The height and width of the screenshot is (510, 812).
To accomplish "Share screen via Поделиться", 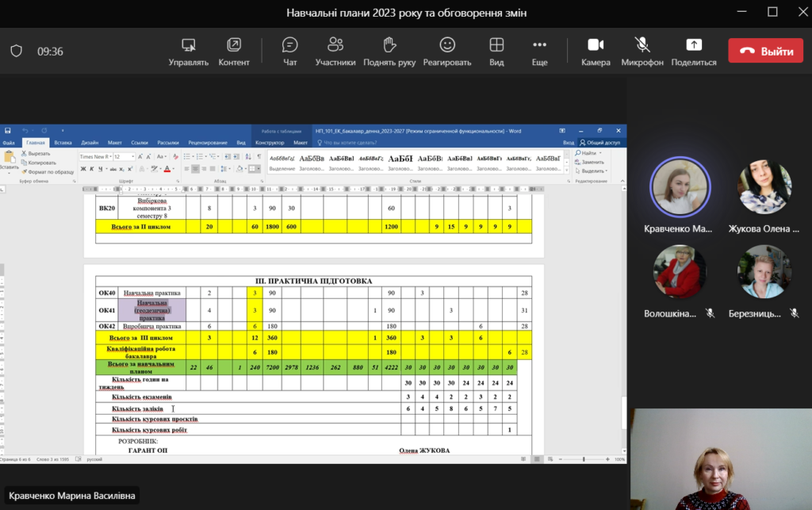I will (693, 52).
